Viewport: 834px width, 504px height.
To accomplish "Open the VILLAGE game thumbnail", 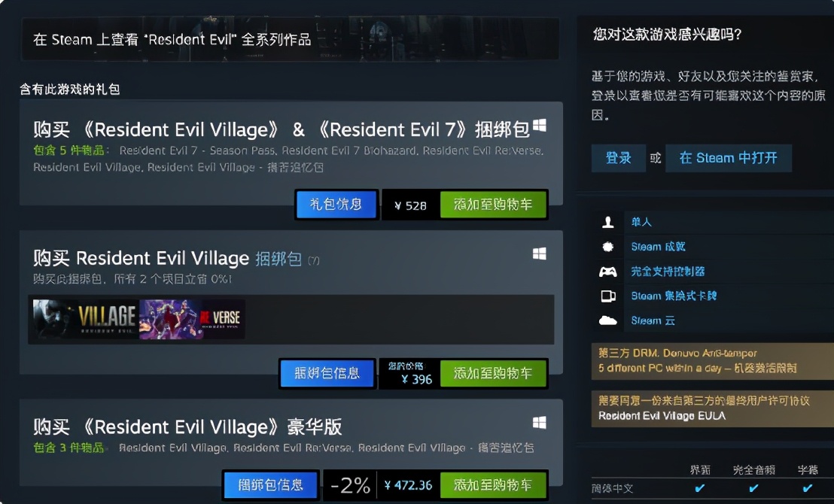I will [x=86, y=319].
